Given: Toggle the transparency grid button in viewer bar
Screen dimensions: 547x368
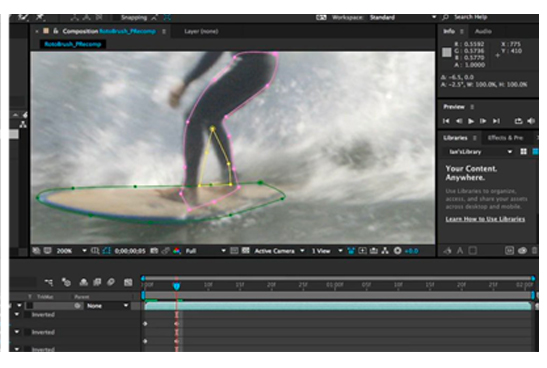Looking at the screenshot, I should [x=246, y=251].
